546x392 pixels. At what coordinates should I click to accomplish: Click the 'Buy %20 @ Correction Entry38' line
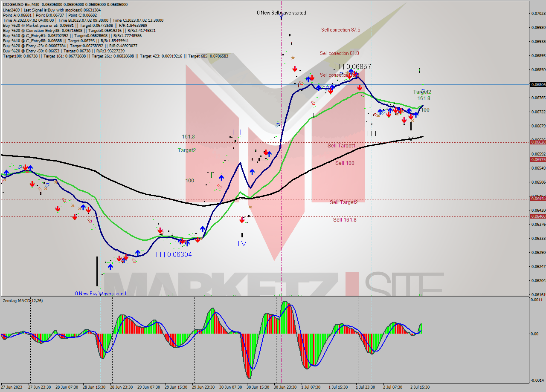point(79,30)
